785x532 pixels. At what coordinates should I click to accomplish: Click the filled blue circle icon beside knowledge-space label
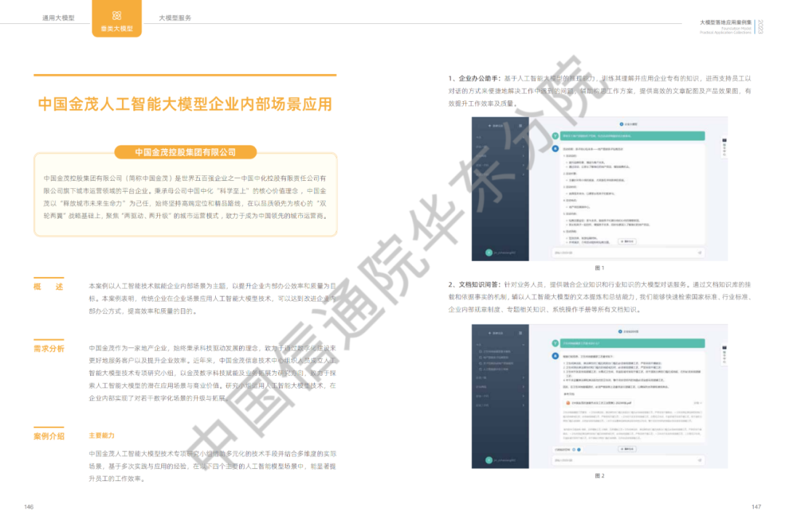tap(579, 449)
